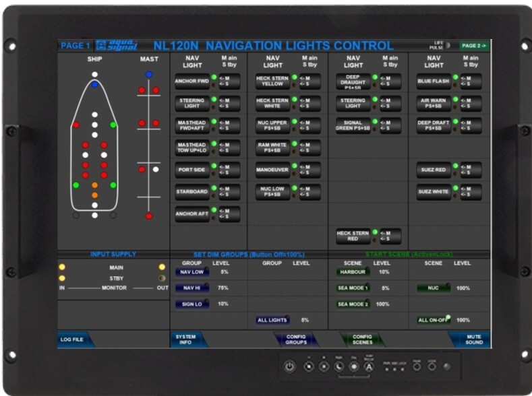
Task: Toggle the PORT SIDE nav light
Action: [x=192, y=170]
